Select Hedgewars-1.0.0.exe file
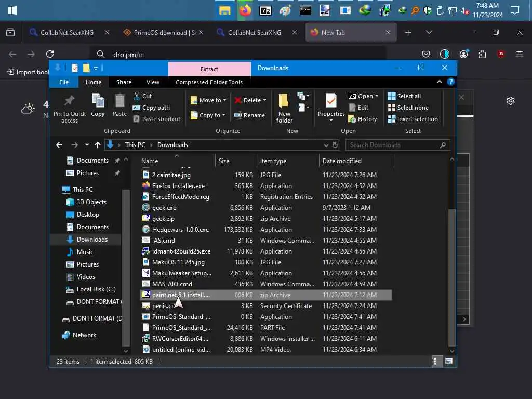 click(265, 230)
